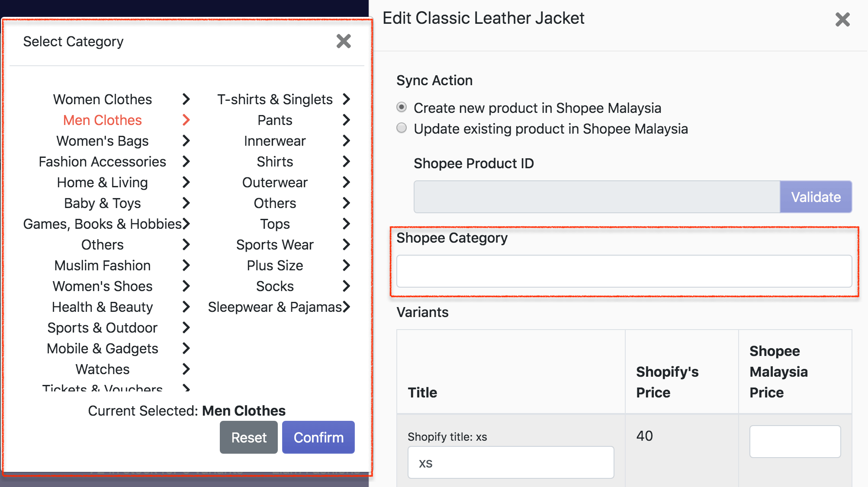Select Create new product in Shopee Malaysia
Image resolution: width=868 pixels, height=487 pixels.
[402, 107]
